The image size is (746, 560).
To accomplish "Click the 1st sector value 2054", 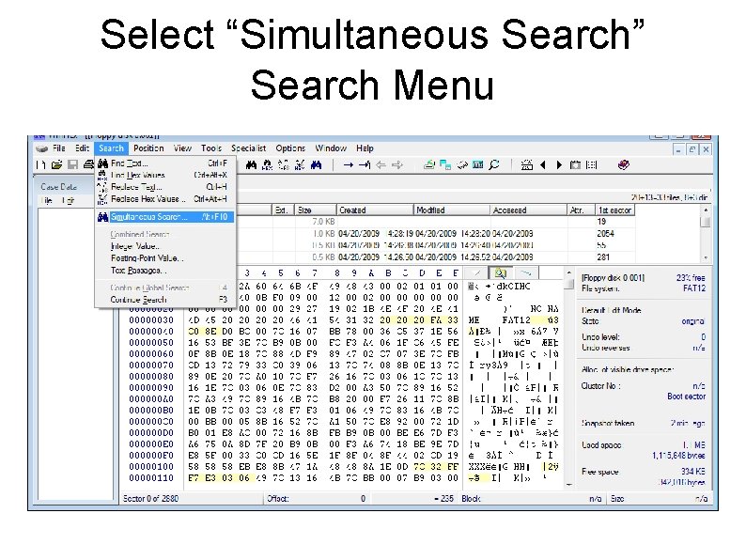I will 605,234.
